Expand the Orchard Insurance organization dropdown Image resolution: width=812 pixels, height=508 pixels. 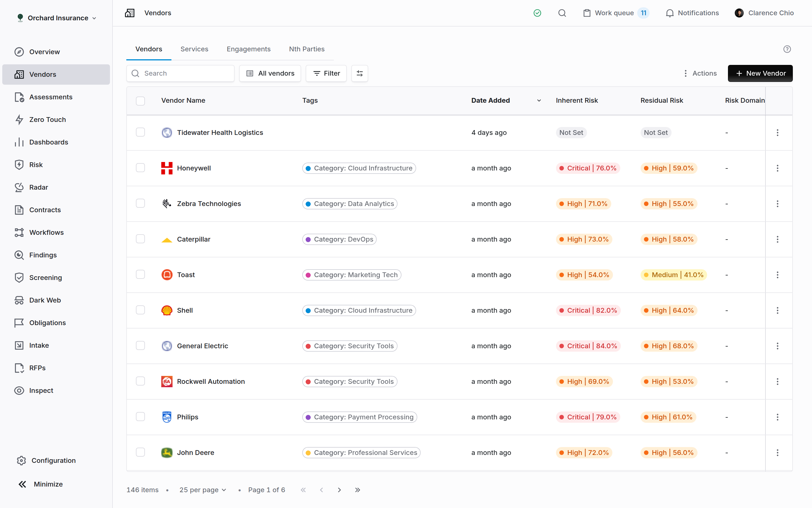point(57,18)
